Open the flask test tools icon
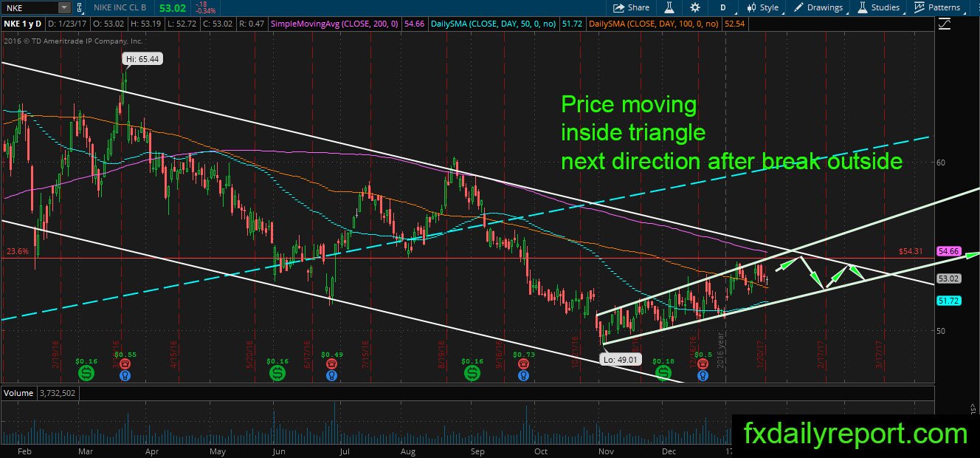Screen dimensions: 980x458 pyautogui.click(x=670, y=7)
